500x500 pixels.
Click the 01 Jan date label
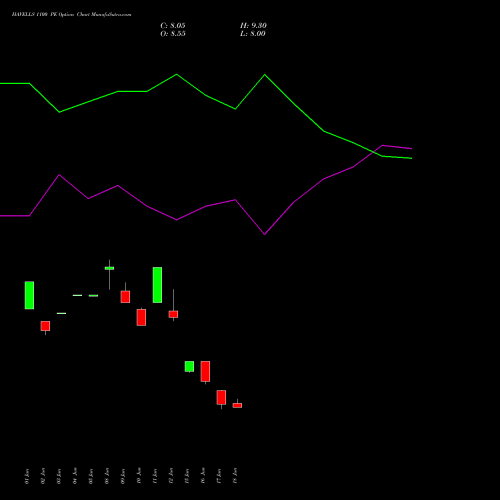(x=27, y=476)
